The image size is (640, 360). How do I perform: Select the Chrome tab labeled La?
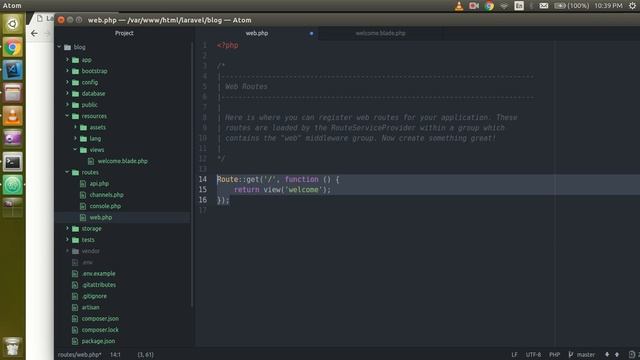click(45, 19)
